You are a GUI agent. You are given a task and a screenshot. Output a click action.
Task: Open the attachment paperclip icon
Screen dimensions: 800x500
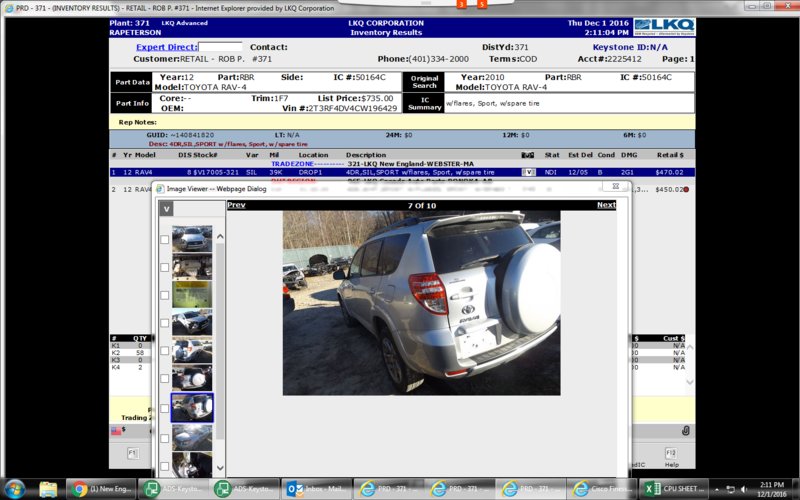[x=686, y=431]
